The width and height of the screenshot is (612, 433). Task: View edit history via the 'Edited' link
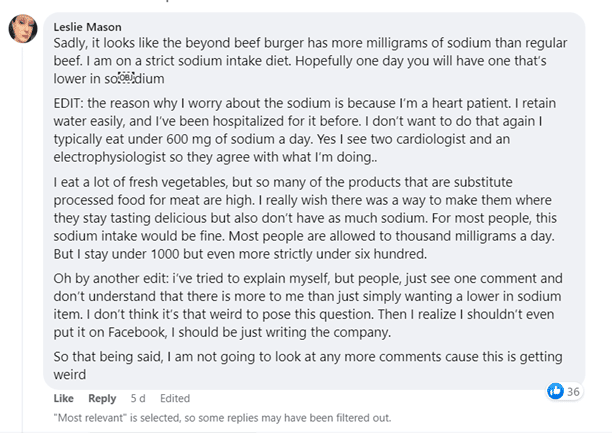coord(175,399)
